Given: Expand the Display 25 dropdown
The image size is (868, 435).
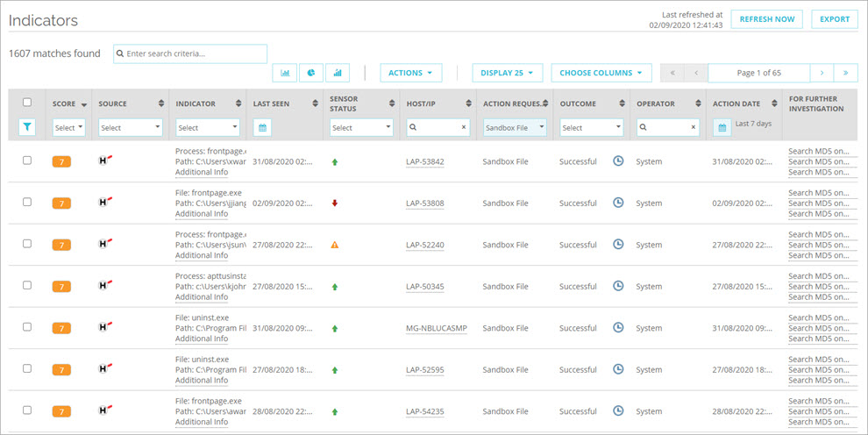Looking at the screenshot, I should tap(508, 73).
